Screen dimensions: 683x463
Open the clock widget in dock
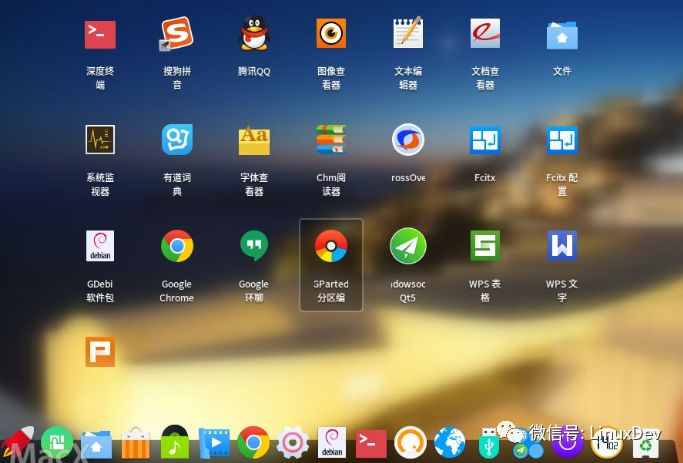pyautogui.click(x=607, y=443)
